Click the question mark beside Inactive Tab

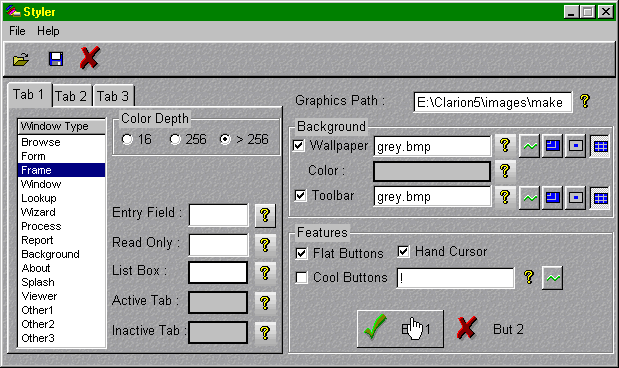click(x=265, y=332)
